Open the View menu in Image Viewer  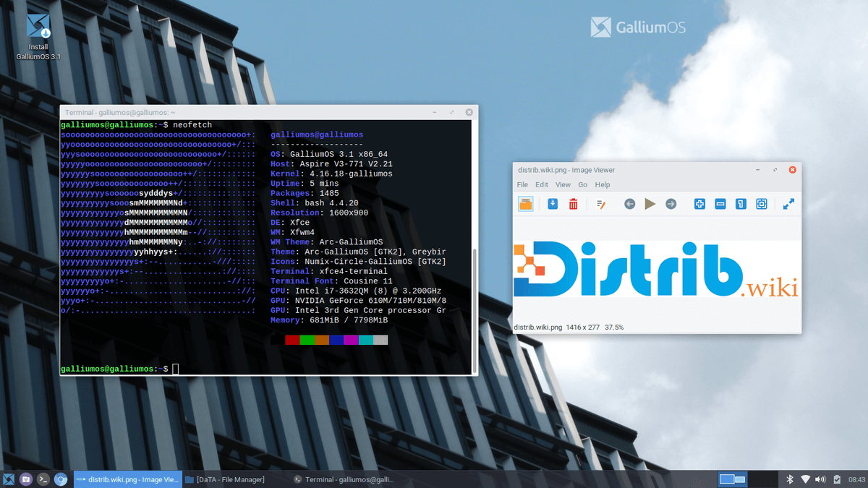tap(563, 185)
